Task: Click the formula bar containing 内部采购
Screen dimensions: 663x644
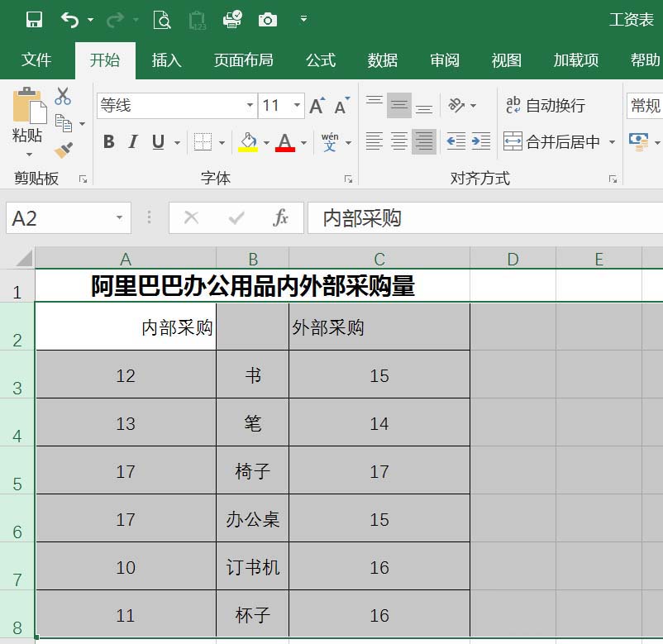Action: pyautogui.click(x=485, y=218)
